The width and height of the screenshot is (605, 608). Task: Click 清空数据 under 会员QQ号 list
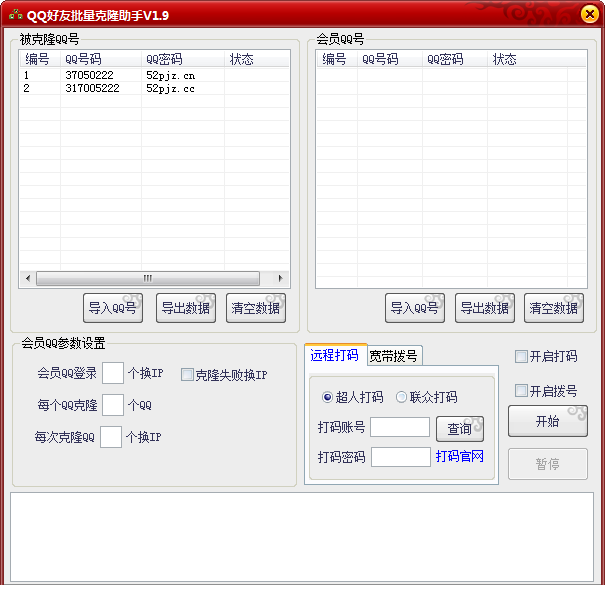[x=554, y=308]
